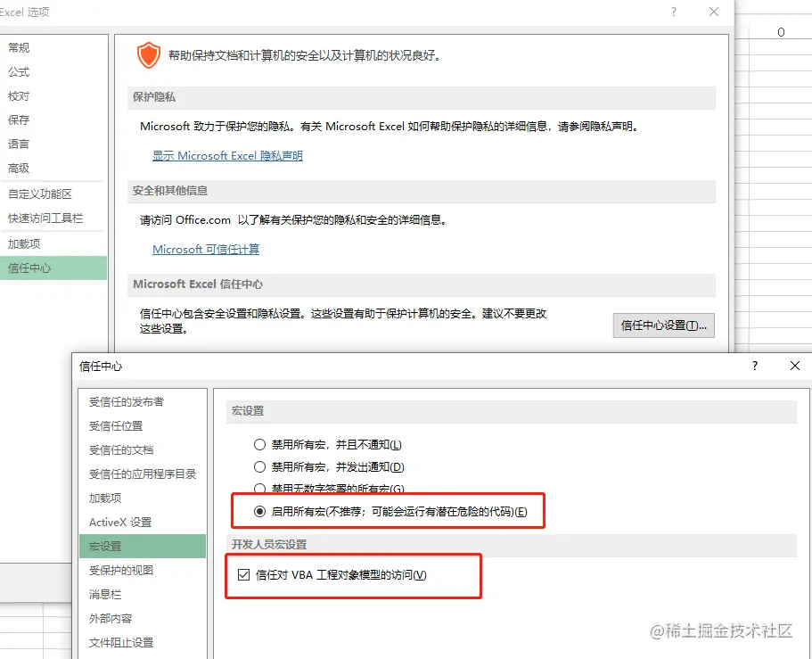812x659 pixels.
Task: Click the 信任中心设置(T)... button
Action: click(x=663, y=325)
